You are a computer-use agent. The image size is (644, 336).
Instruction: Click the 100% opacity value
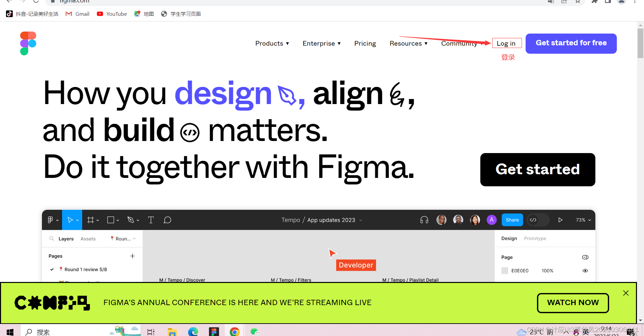547,271
